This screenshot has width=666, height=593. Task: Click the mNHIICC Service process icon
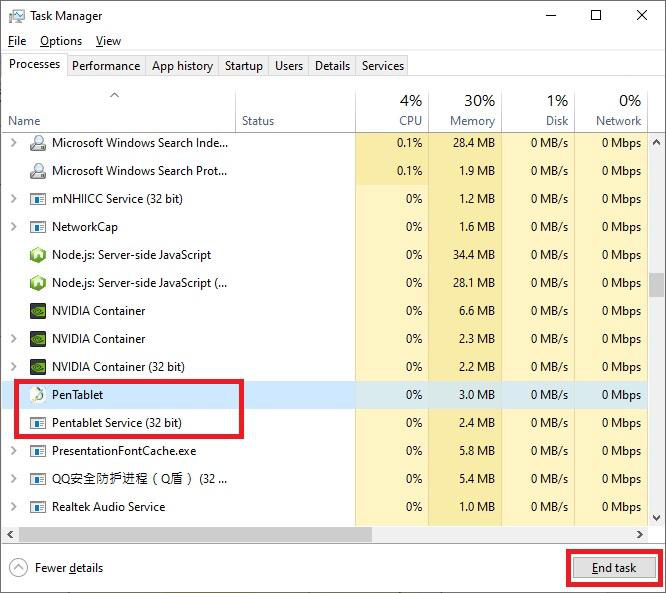[38, 199]
